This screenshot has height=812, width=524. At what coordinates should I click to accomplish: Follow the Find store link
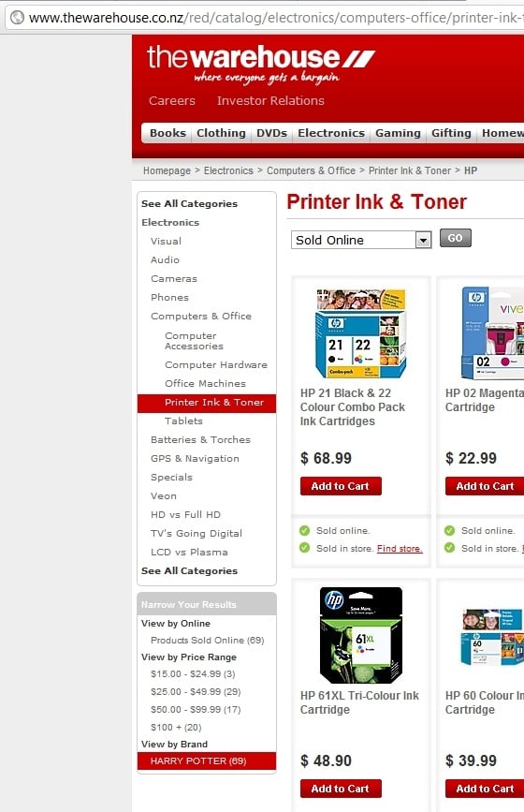tap(400, 549)
